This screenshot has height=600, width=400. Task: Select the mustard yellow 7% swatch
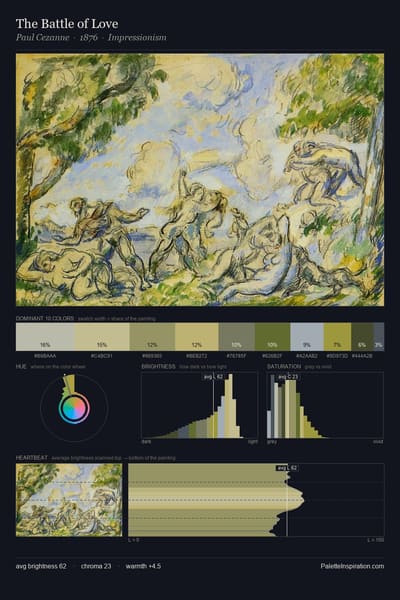[337, 337]
